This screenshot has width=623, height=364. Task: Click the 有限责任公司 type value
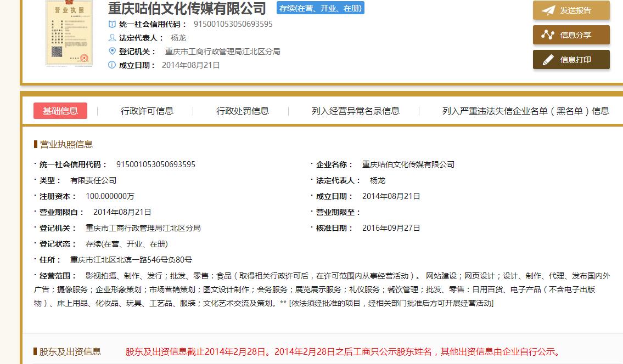[x=93, y=180]
